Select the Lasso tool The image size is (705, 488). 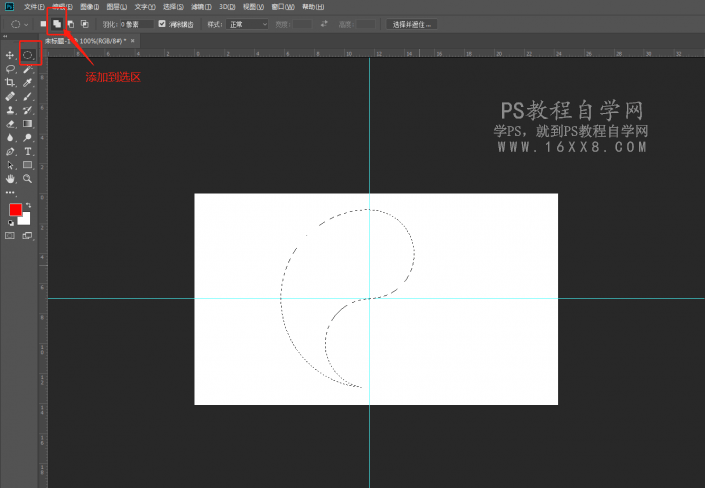click(9, 69)
